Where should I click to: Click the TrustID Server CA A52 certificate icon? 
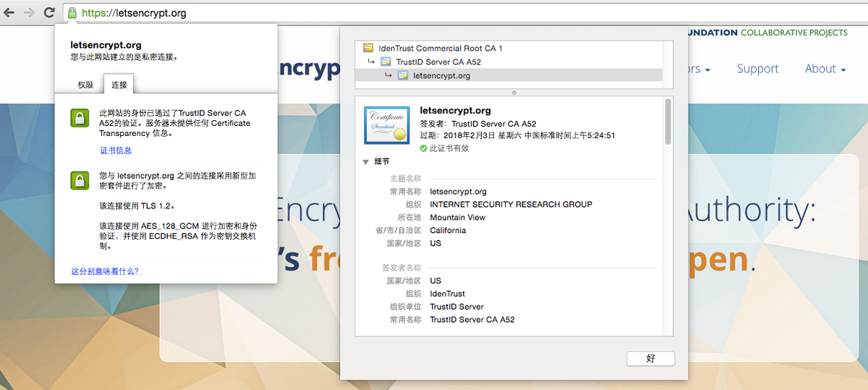tap(386, 62)
